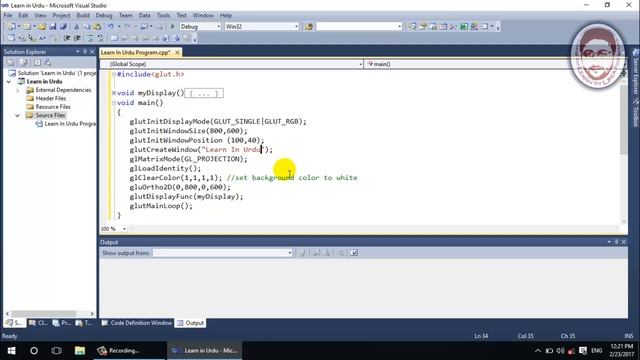
Task: Collapse the void main() code block
Action: pos(114,103)
